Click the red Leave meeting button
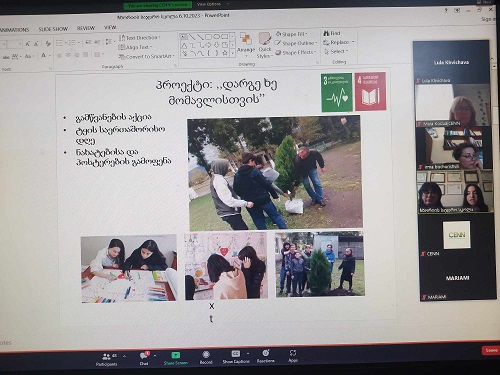500x375 pixels. click(x=491, y=350)
